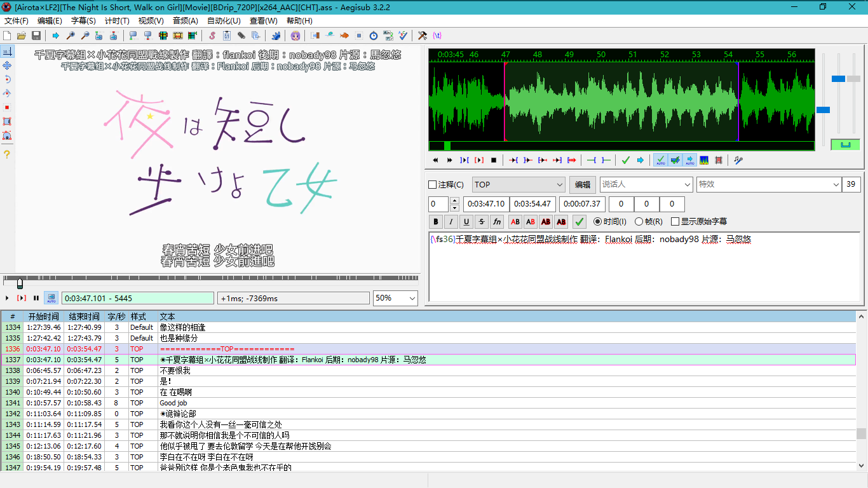Toggle auto-scroll audio display

(690, 160)
